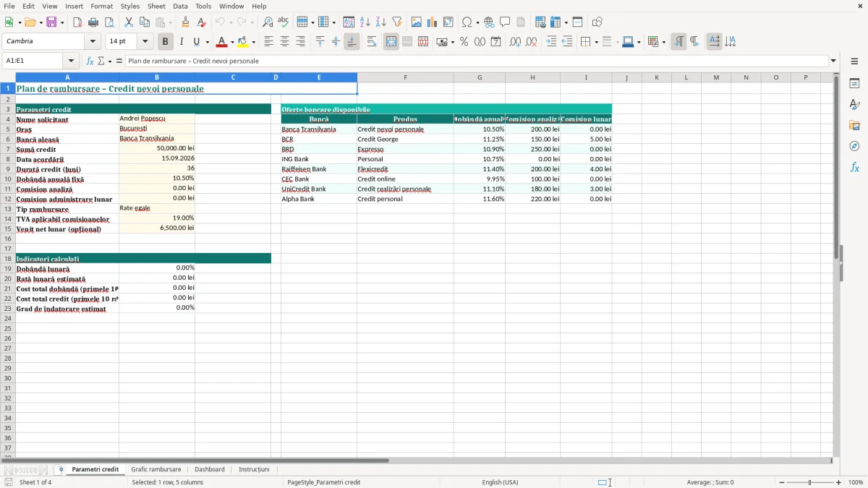Click the Save document icon
Image resolution: width=868 pixels, height=488 pixels.
[51, 22]
